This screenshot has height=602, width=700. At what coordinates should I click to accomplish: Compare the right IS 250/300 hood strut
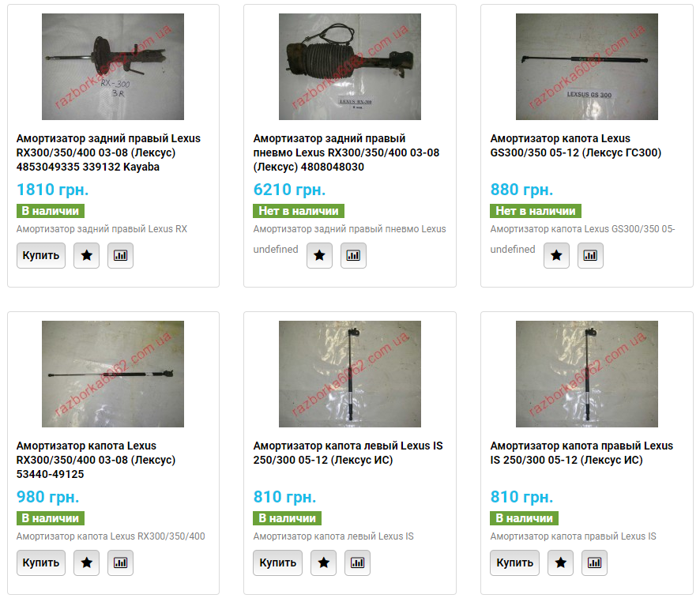pyautogui.click(x=595, y=562)
